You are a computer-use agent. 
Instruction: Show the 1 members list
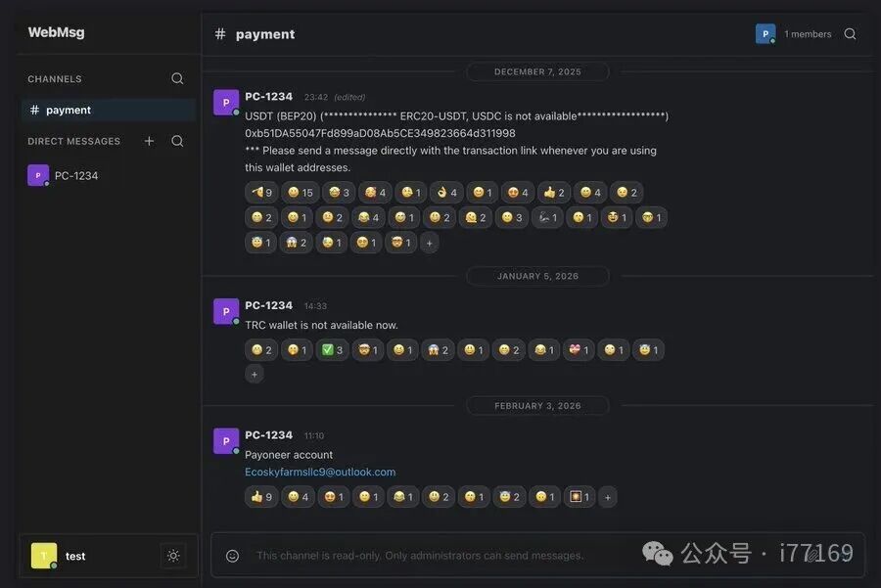coord(808,34)
